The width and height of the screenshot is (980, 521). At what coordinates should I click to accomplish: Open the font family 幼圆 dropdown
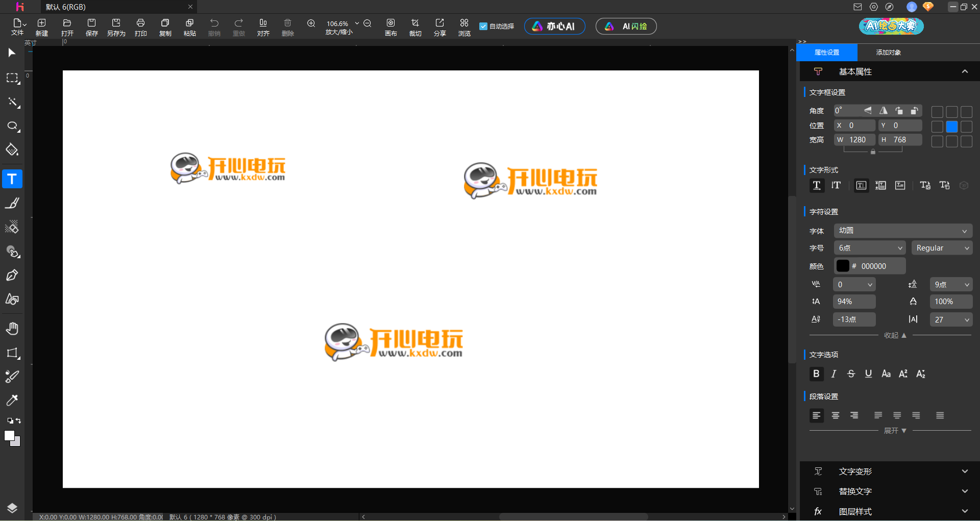(902, 231)
